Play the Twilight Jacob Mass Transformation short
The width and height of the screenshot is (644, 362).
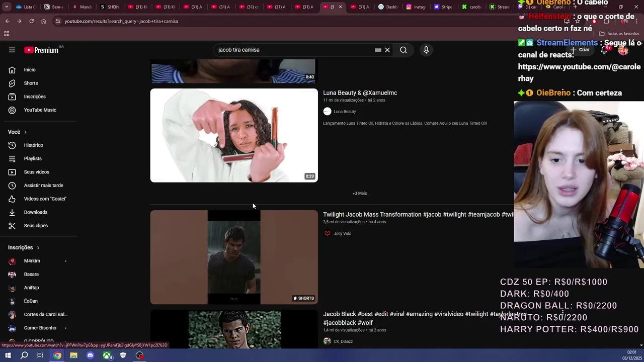pyautogui.click(x=234, y=257)
